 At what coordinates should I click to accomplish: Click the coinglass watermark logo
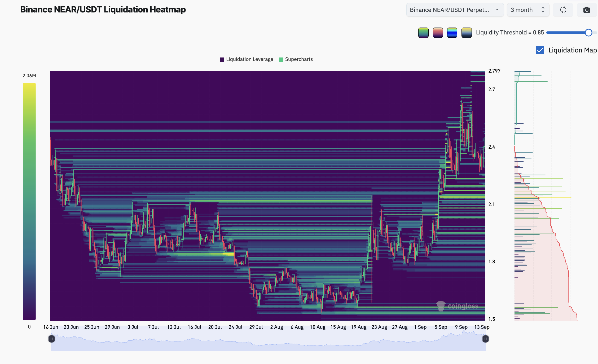[458, 306]
